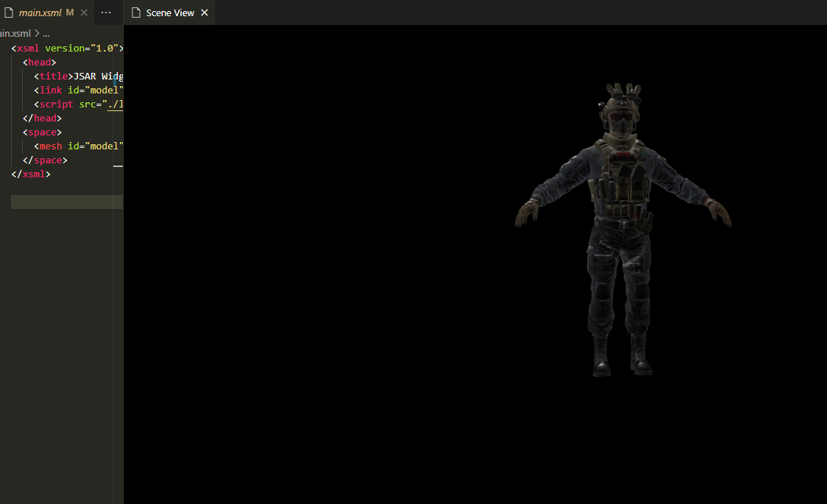The width and height of the screenshot is (827, 504).
Task: Click the Scene View tab file icon
Action: click(x=136, y=13)
